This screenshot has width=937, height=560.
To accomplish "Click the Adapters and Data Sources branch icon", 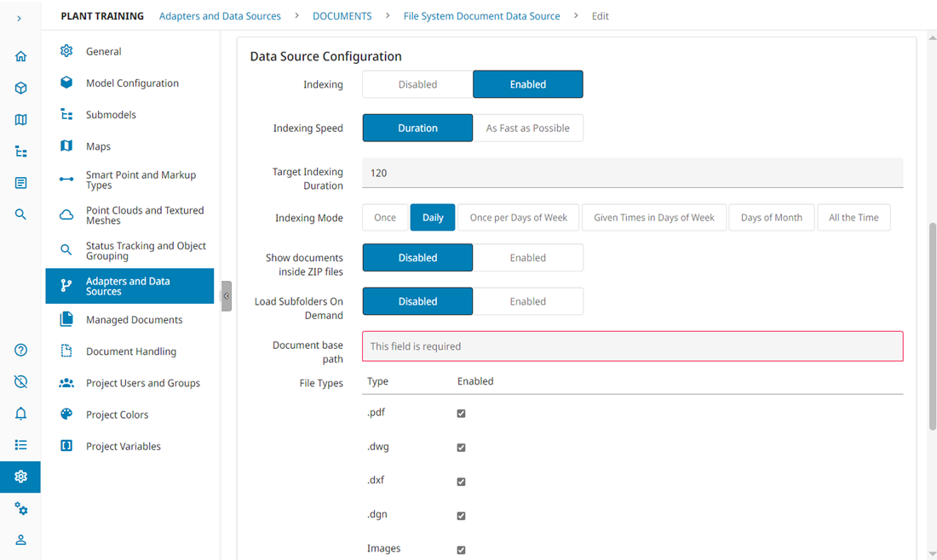I will click(x=66, y=285).
